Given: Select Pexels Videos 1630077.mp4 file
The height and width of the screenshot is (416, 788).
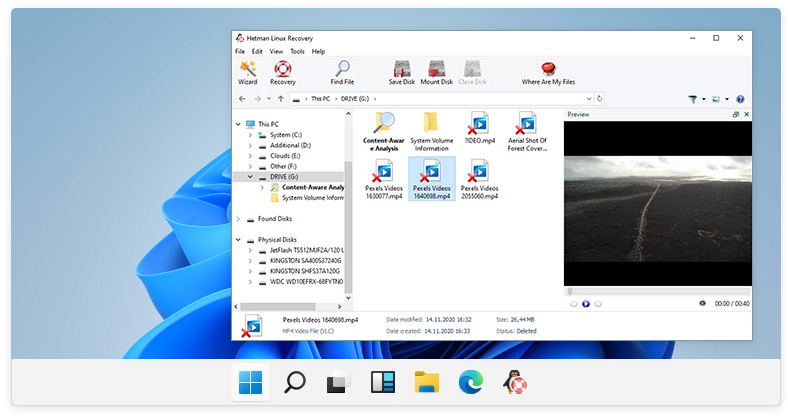Looking at the screenshot, I should click(383, 179).
